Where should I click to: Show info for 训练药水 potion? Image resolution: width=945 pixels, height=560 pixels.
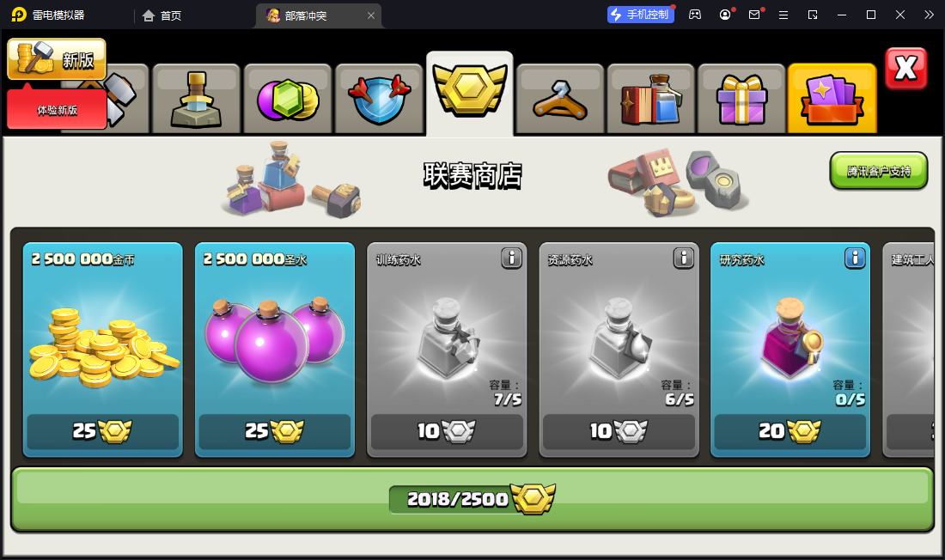point(512,259)
